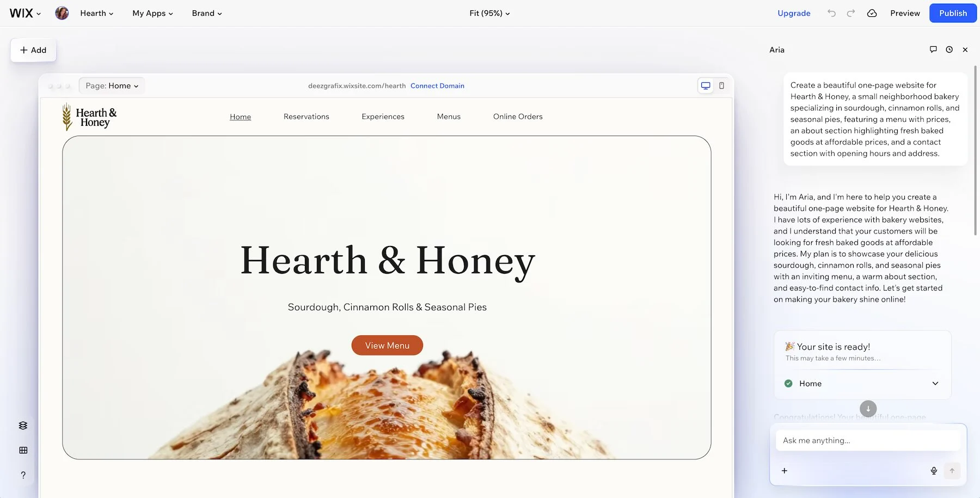The height and width of the screenshot is (498, 980).
Task: Open the Page: Home selector
Action: pyautogui.click(x=112, y=85)
